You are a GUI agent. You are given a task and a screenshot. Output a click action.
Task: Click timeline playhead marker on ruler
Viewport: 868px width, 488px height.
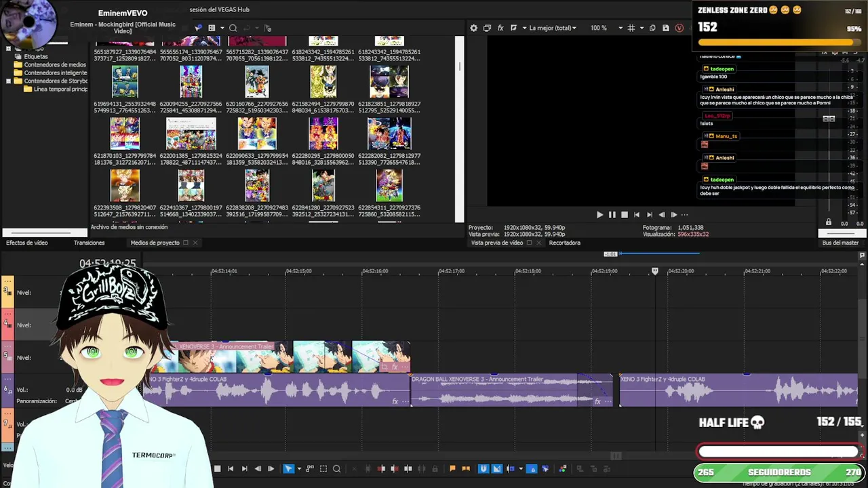point(655,270)
